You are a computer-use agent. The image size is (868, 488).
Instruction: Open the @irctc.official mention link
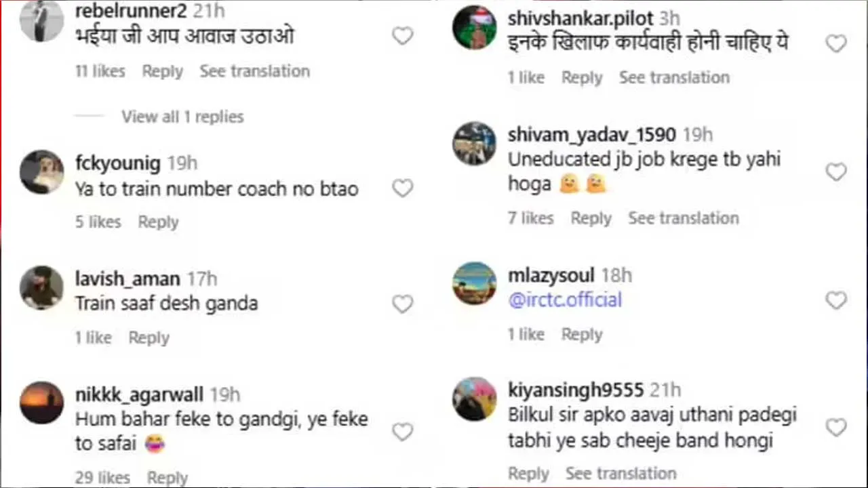click(x=565, y=300)
